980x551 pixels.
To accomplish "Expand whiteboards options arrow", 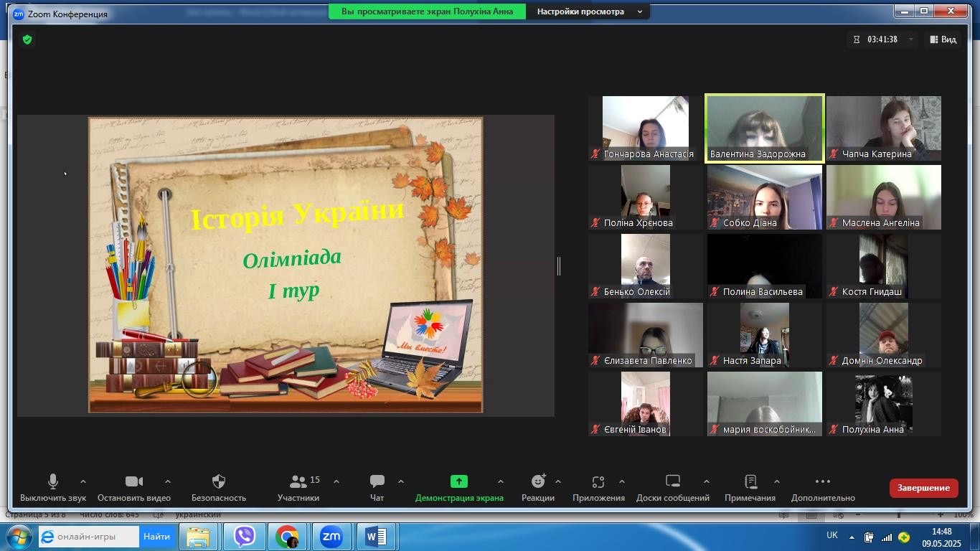I will coord(707,482).
